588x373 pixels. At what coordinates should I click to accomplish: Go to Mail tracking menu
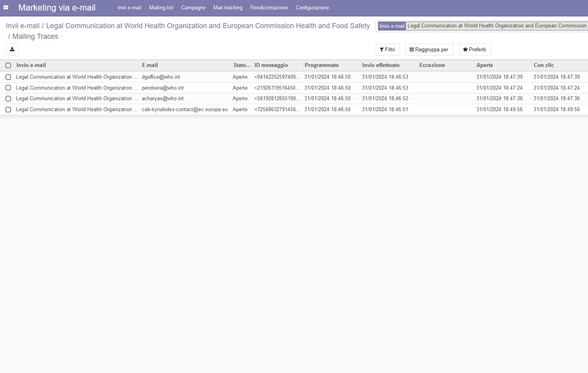click(228, 8)
